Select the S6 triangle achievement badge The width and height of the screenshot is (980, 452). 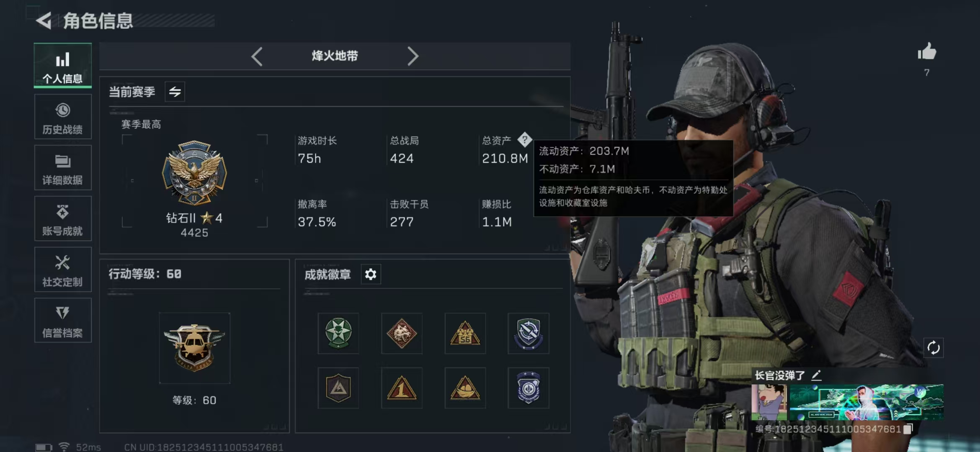[465, 334]
